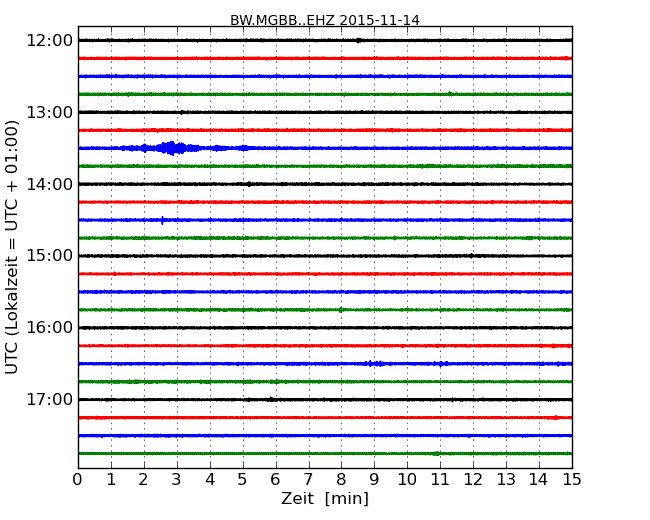
Task: Click x-axis tick label 15
Action: click(572, 479)
